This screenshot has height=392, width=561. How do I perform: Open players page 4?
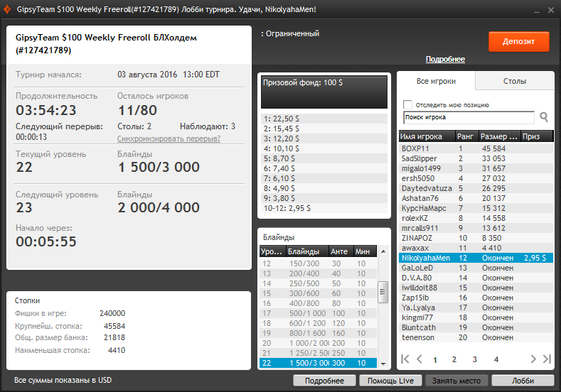coord(496,359)
